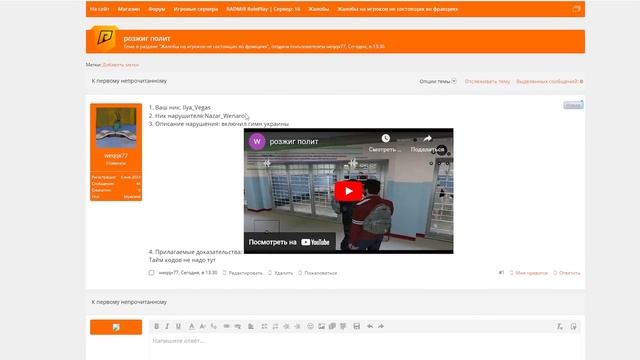This screenshot has height=360, width=640.
Task: Toggle italic formatting in reply editor
Action: (x=167, y=326)
